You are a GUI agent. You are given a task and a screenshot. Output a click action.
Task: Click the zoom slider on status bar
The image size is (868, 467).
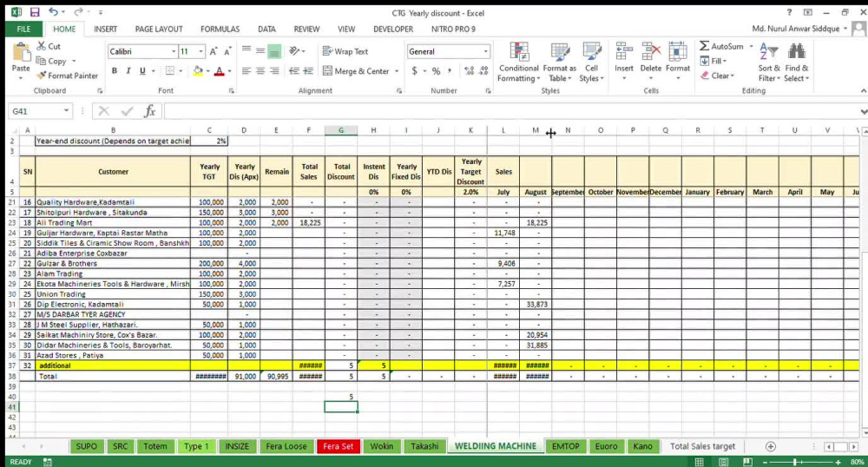point(795,462)
